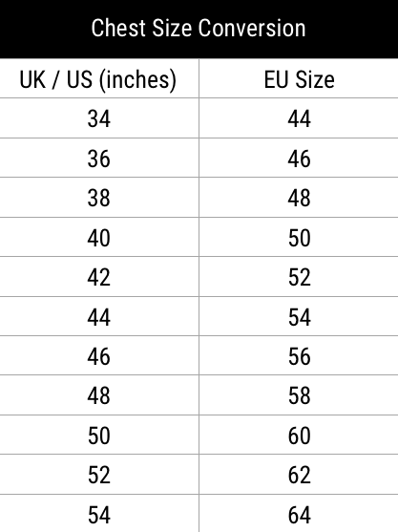Click EU size 48 in third row

[x=299, y=198]
